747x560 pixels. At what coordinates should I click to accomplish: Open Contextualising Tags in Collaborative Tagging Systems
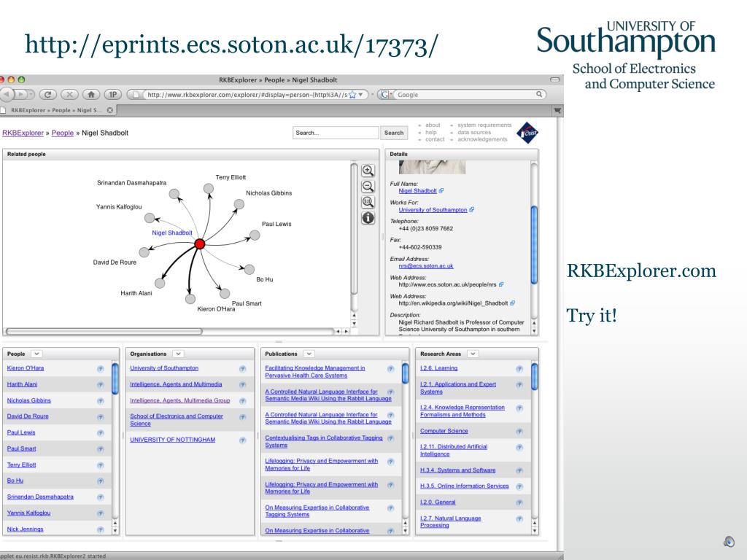pos(324,441)
